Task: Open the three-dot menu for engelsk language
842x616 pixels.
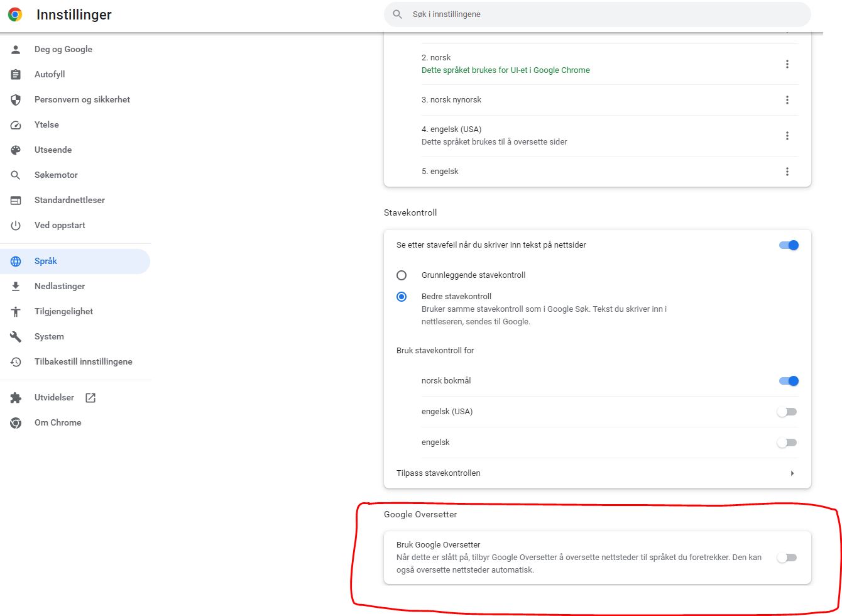Action: point(787,172)
